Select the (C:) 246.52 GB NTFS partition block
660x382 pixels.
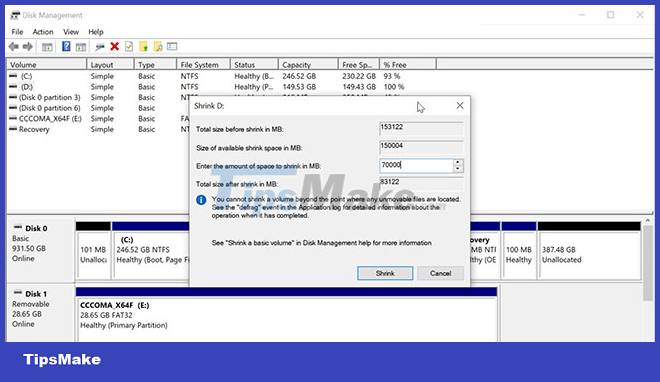pos(151,251)
